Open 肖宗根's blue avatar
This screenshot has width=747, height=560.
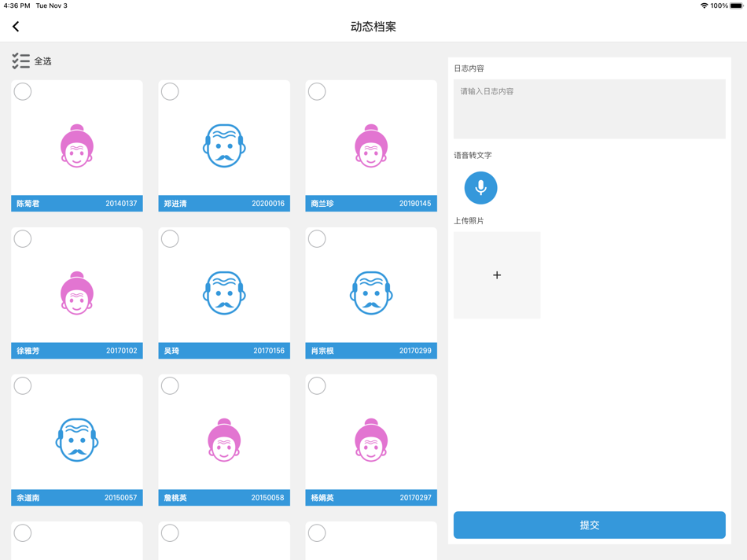[371, 293]
